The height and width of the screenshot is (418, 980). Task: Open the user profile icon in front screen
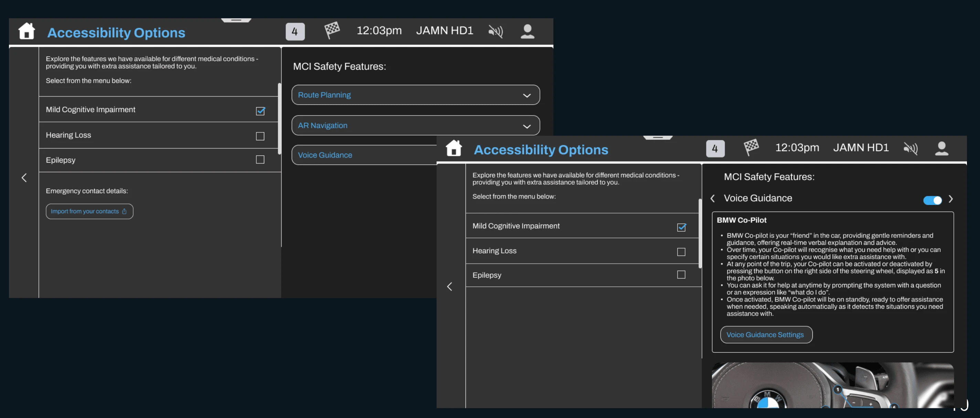pos(941,148)
